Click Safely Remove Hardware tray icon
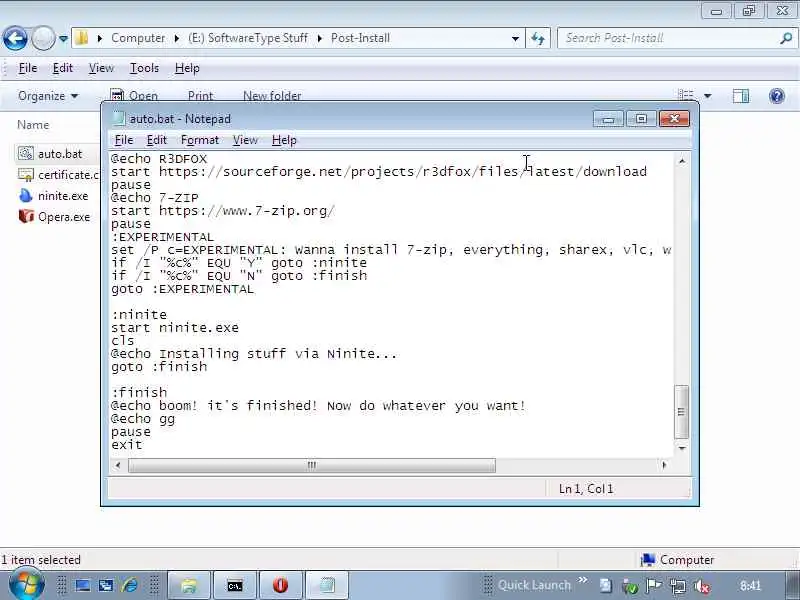Image resolution: width=800 pixels, height=600 pixels. (630, 587)
